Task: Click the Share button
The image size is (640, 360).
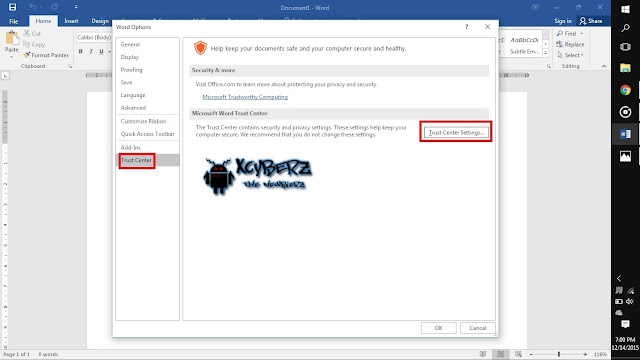Action: (x=591, y=21)
